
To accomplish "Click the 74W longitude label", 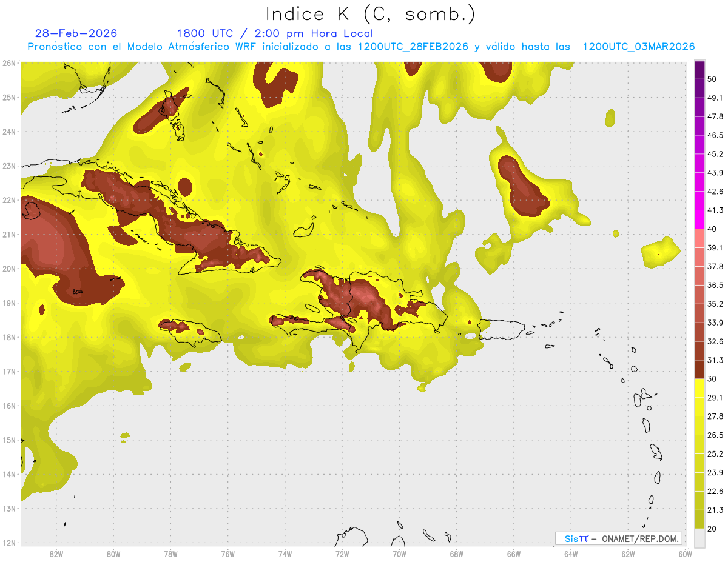I will click(x=285, y=554).
